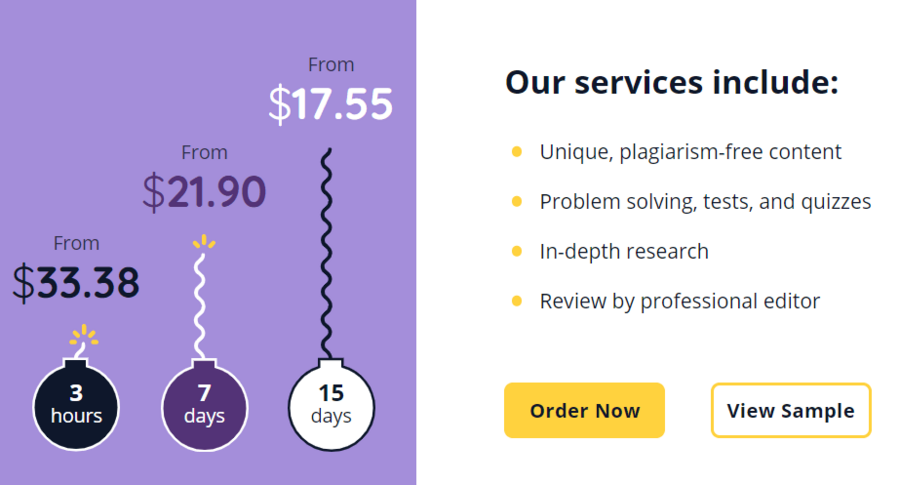Click Review by professional editor item
Screen dimensions: 900x485
[680, 301]
